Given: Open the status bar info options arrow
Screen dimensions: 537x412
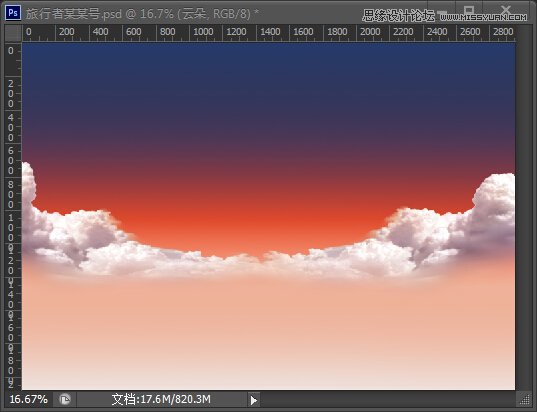Looking at the screenshot, I should [254, 400].
